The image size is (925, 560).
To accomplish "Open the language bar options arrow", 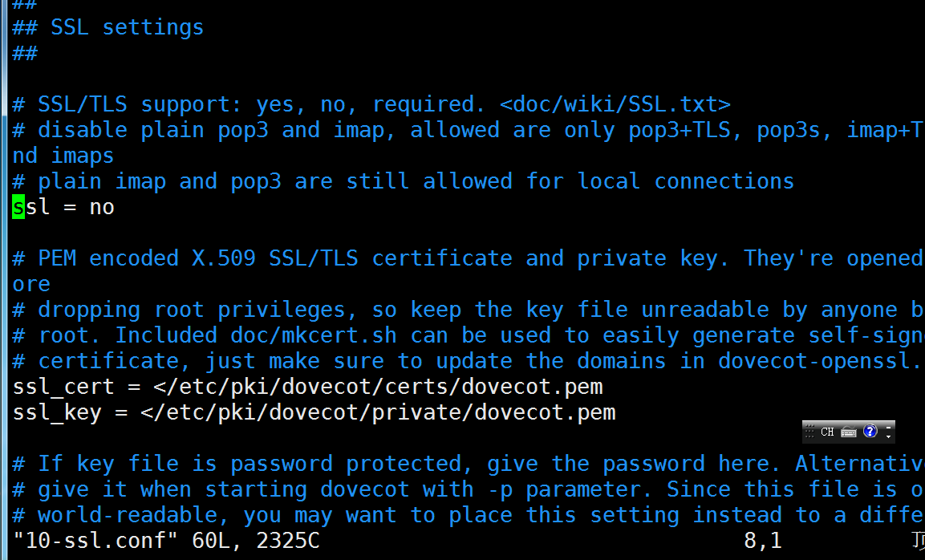I will 887,436.
